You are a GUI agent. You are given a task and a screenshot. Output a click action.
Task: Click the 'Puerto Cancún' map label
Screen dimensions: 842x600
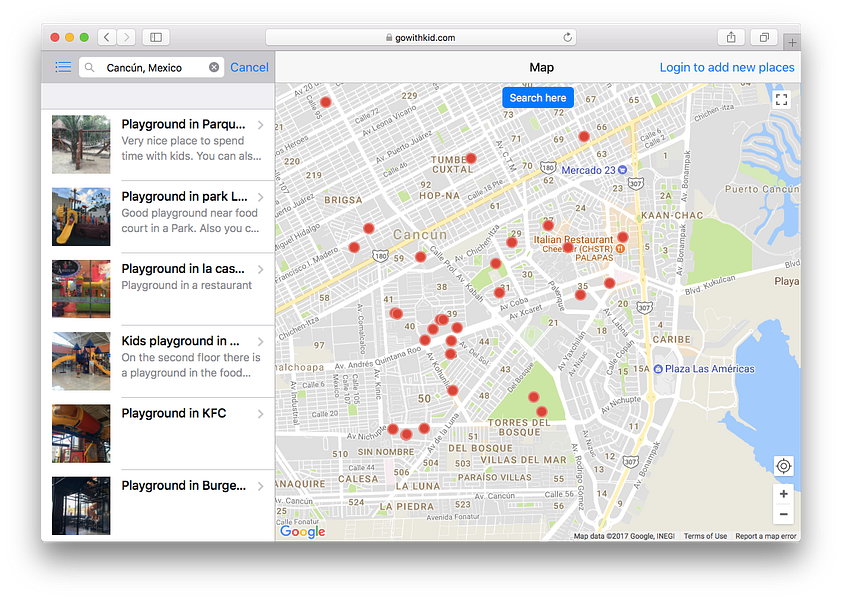[762, 189]
